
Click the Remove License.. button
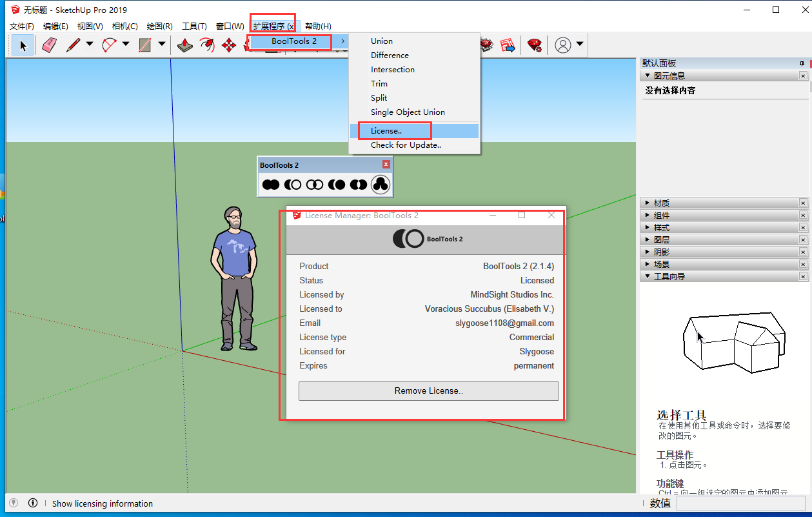pos(429,391)
